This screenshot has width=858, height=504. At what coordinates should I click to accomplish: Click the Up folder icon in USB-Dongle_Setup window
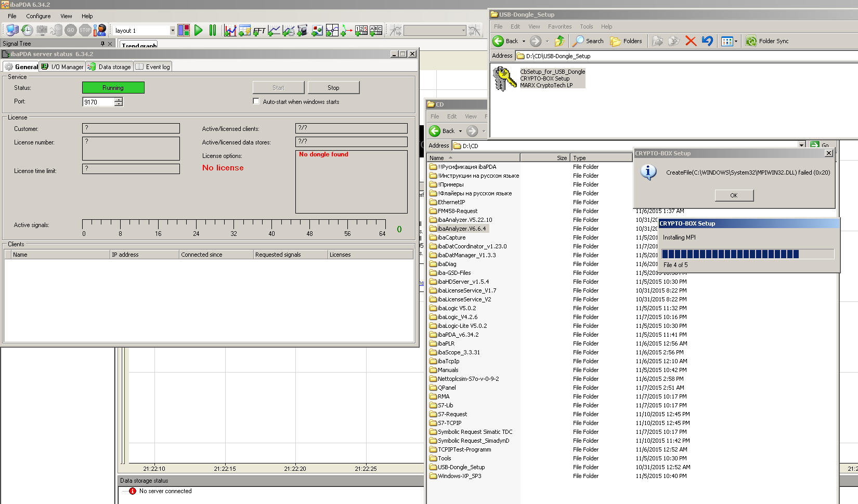[560, 41]
